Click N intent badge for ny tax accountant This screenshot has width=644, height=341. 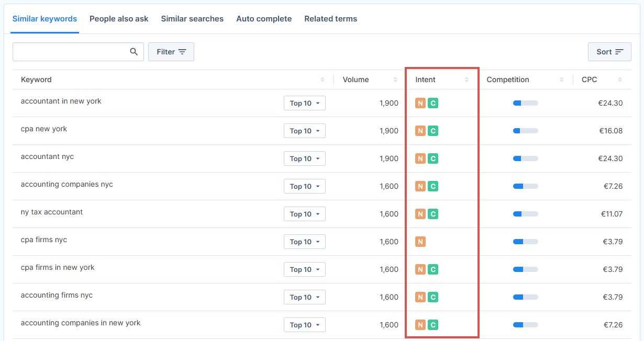coord(420,214)
